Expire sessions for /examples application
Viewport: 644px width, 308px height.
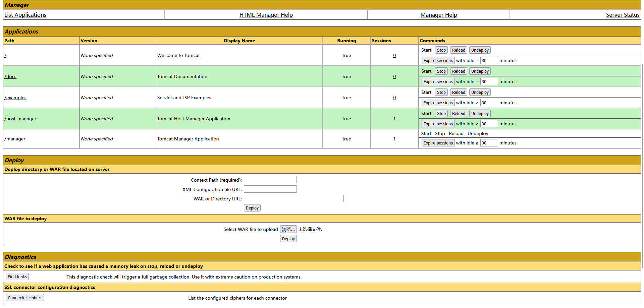438,103
